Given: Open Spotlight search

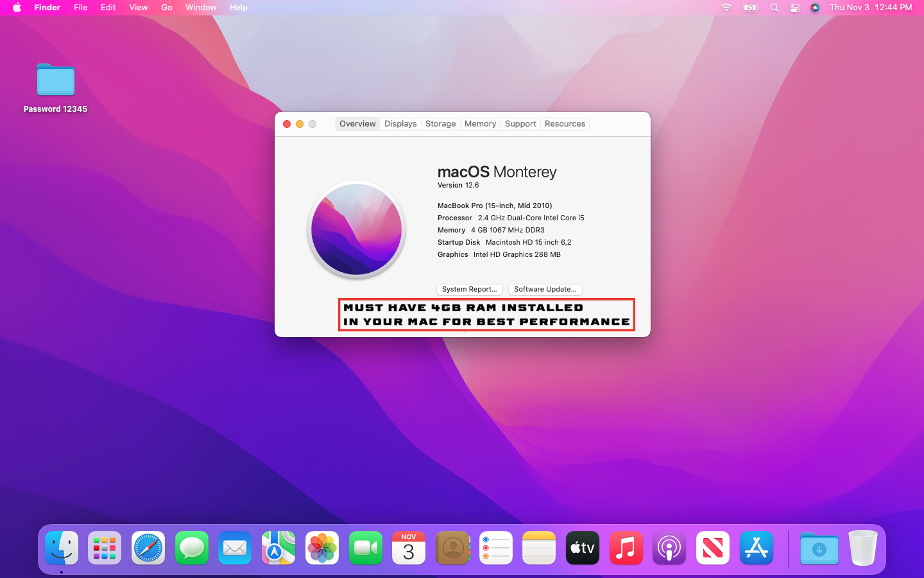Looking at the screenshot, I should coord(774,8).
